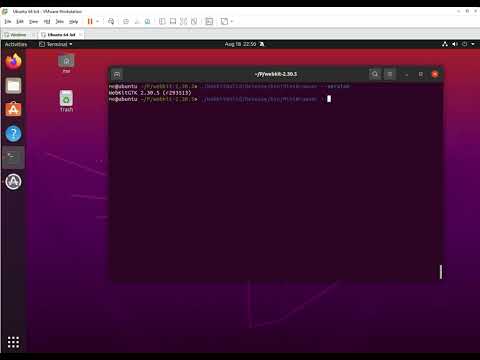The image size is (480, 360).
Task: Expand the power options dropdown beside the pause button
Action: coord(98,21)
